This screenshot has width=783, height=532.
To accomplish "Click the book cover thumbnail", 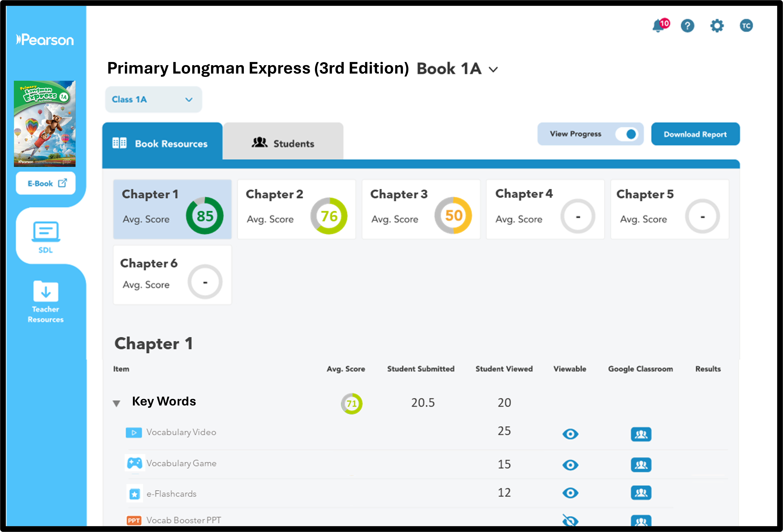I will tap(45, 124).
